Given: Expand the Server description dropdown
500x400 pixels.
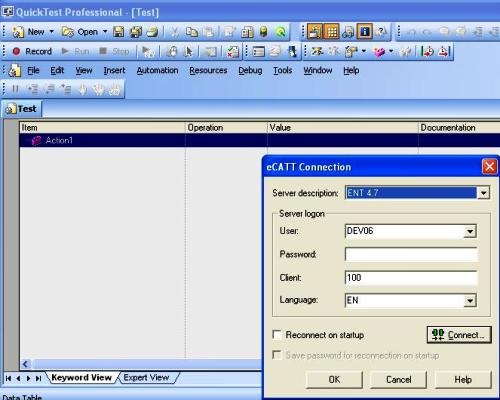Looking at the screenshot, I should [483, 193].
